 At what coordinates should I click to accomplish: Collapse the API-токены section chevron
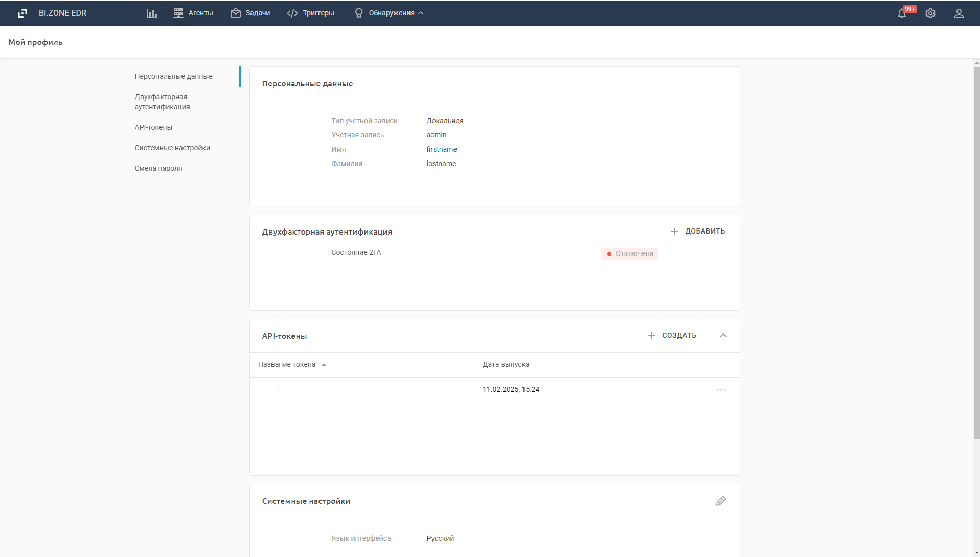(723, 336)
